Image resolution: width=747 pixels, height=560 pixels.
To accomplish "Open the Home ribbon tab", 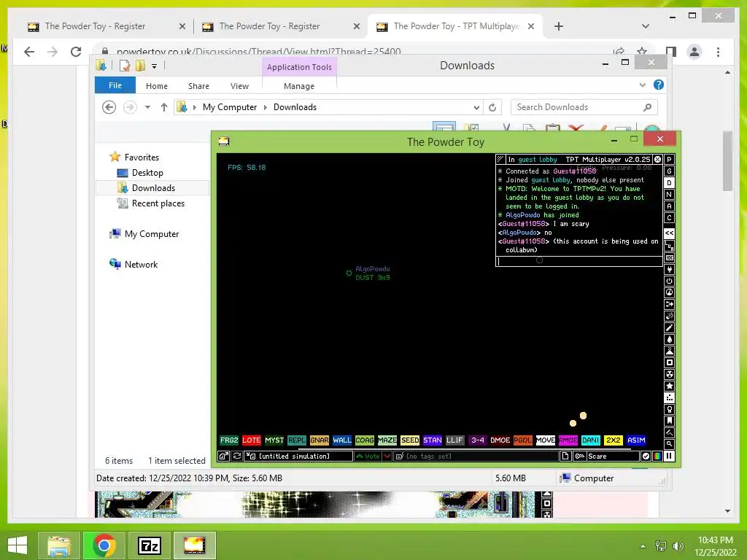I will (157, 86).
